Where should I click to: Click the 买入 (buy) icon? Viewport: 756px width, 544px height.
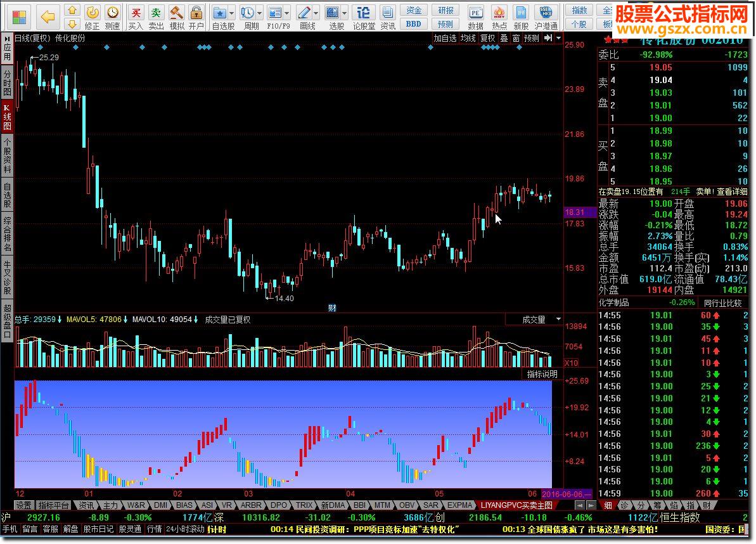click(x=136, y=13)
